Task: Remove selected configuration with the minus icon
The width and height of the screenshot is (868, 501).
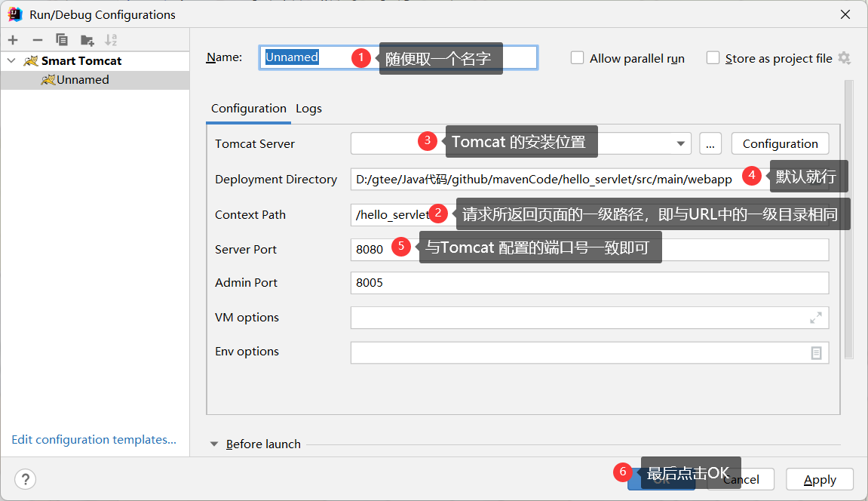Action: pyautogui.click(x=38, y=40)
